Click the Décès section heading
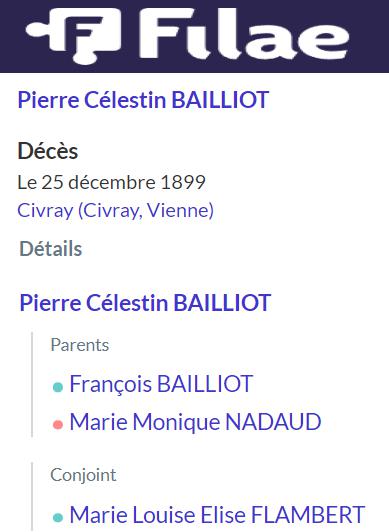Screen dimensions: 389x532 48,151
